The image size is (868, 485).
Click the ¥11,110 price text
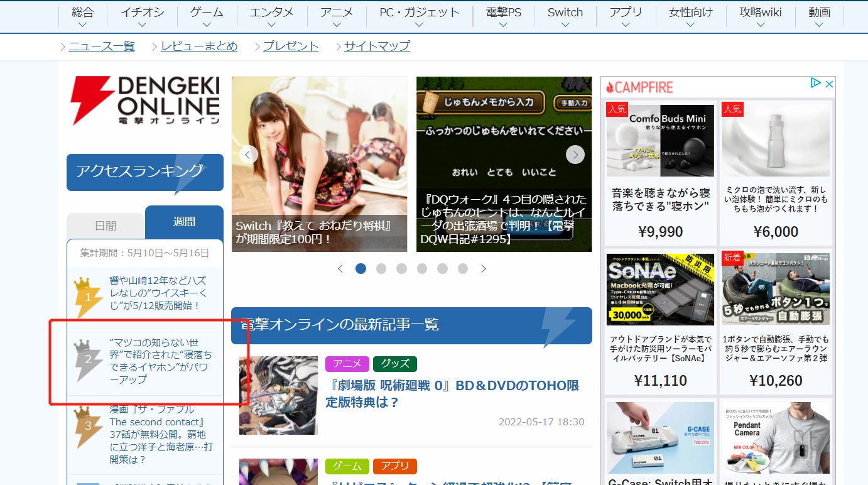[660, 381]
